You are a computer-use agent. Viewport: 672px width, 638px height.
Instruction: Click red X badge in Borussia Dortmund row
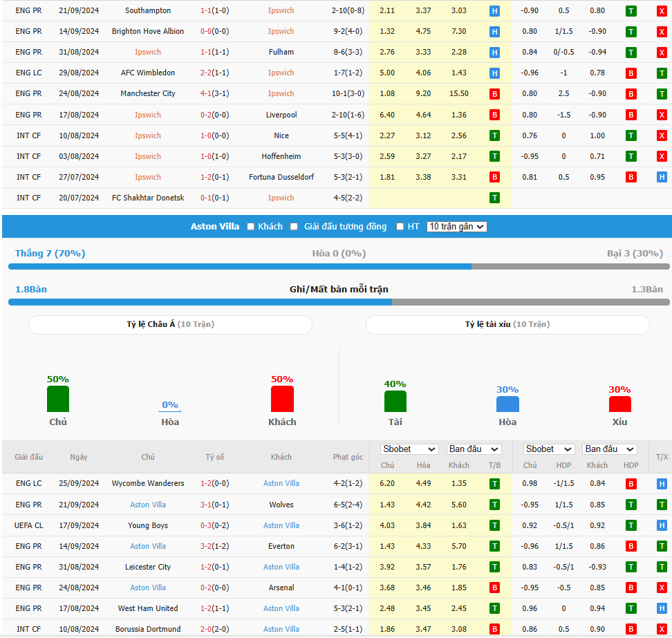tap(662, 630)
